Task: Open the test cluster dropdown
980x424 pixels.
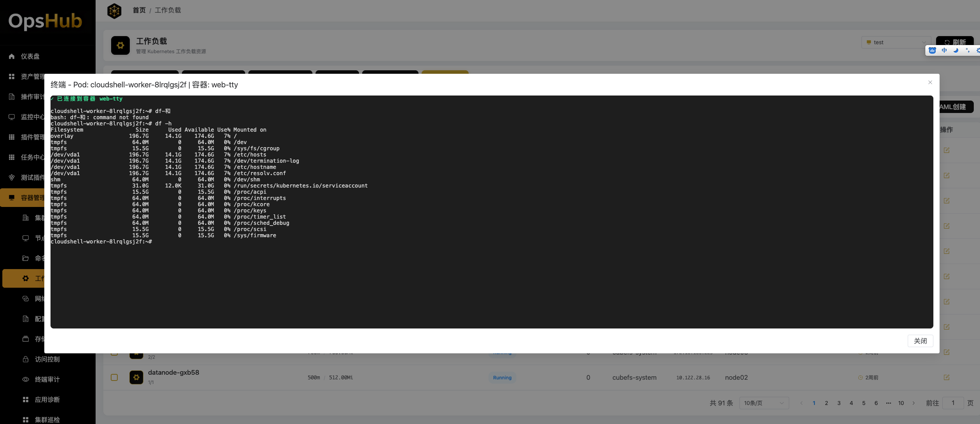Action: coord(896,42)
